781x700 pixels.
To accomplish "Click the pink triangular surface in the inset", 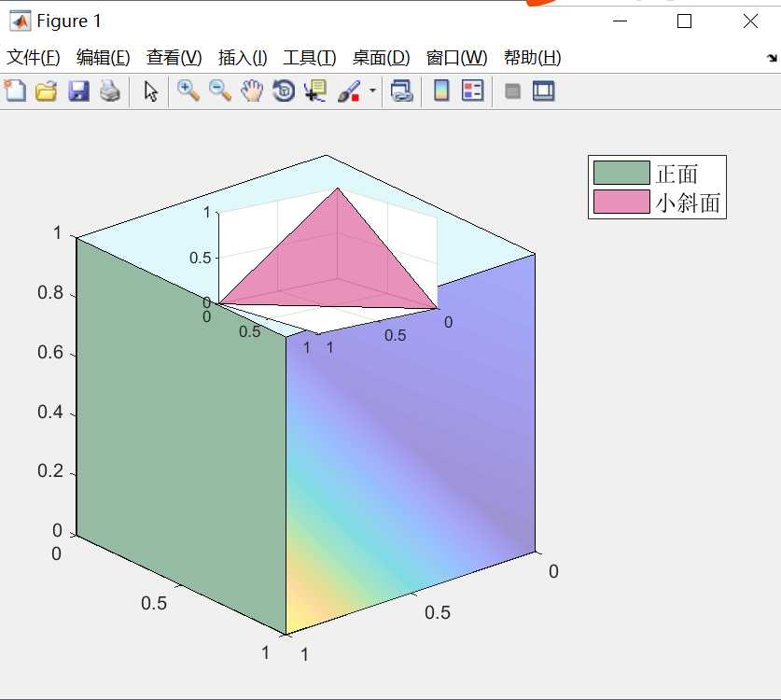I will [x=328, y=264].
